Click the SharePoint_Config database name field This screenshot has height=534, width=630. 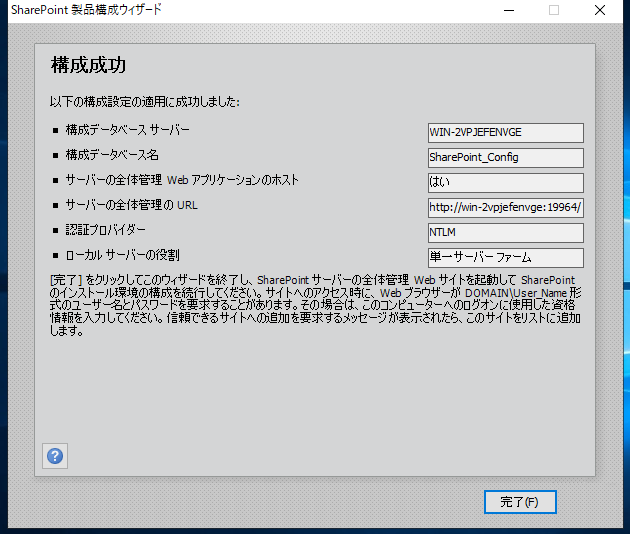pyautogui.click(x=506, y=158)
